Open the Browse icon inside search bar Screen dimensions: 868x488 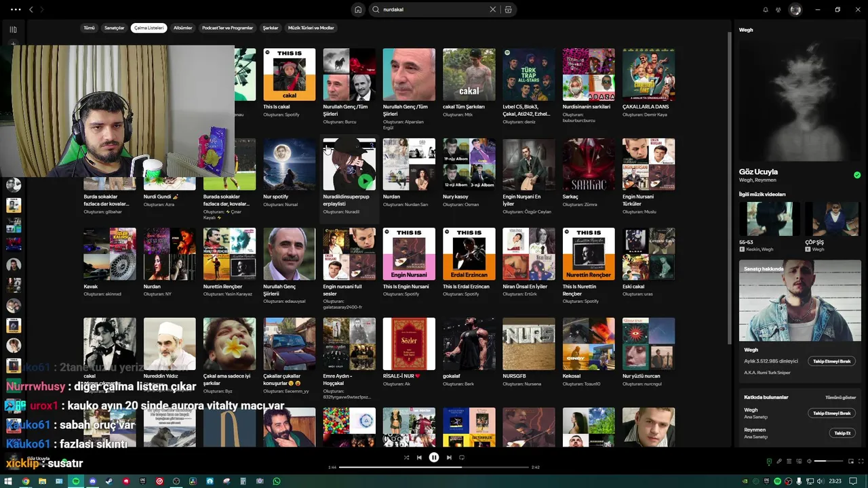[x=508, y=9]
